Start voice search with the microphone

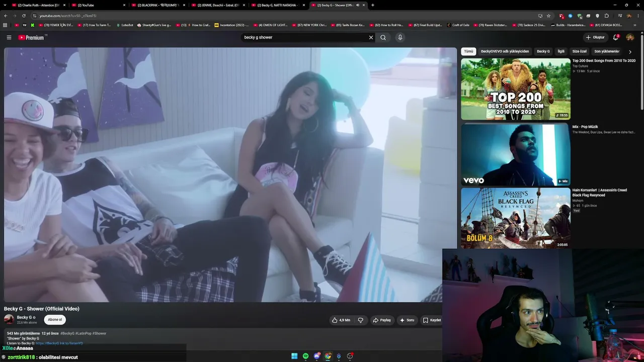400,37
